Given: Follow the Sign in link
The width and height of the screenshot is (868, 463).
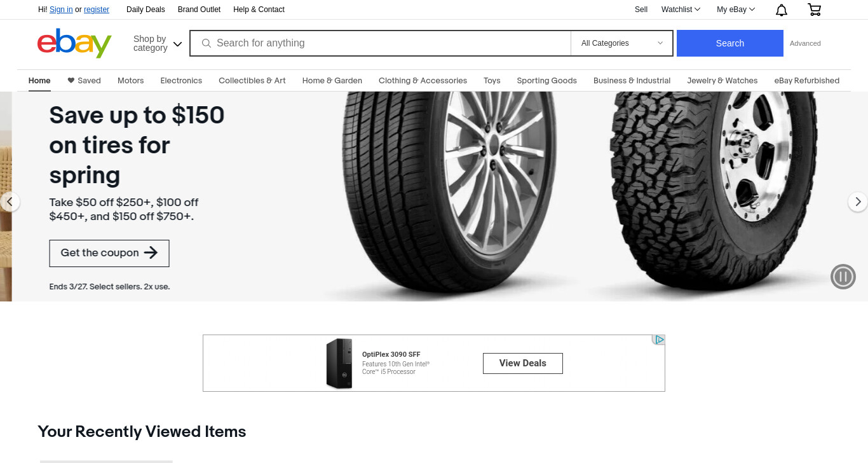Looking at the screenshot, I should point(61,10).
